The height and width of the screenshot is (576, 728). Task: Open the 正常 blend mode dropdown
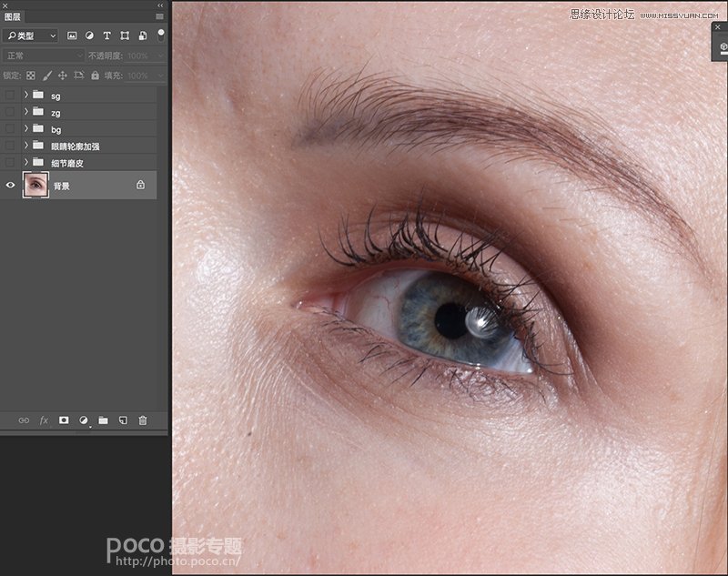[44, 56]
